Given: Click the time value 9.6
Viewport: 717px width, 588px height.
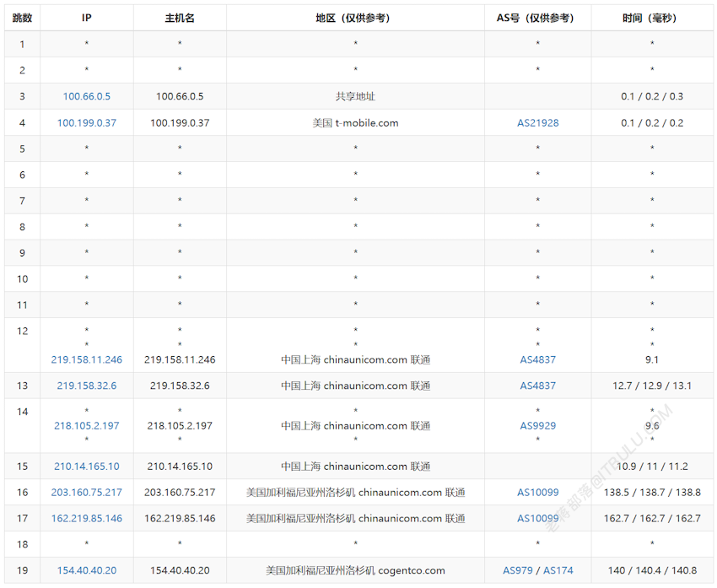Looking at the screenshot, I should [x=652, y=426].
